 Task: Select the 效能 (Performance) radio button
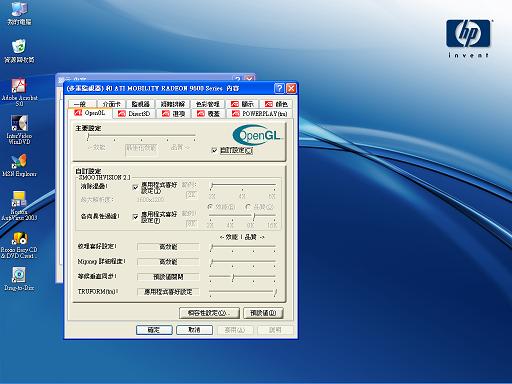click(210, 207)
